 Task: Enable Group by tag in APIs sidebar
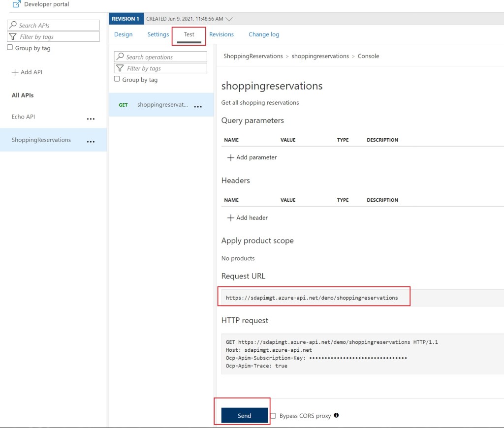10,48
